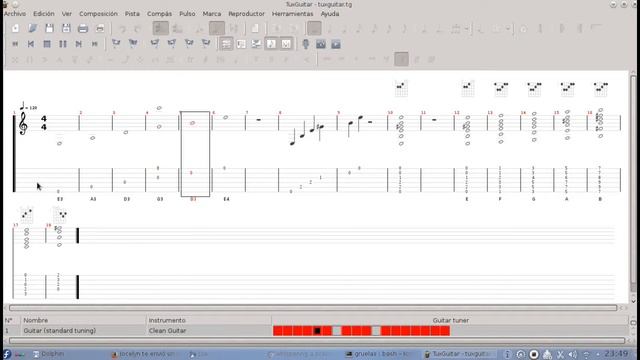Switch to Dolphin window in taskbar
This screenshot has width=640, height=360.
pos(48,354)
